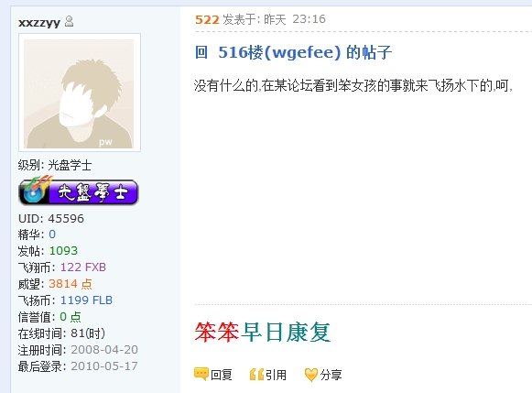Click the offline status icon beside xxzzyy

(70, 21)
